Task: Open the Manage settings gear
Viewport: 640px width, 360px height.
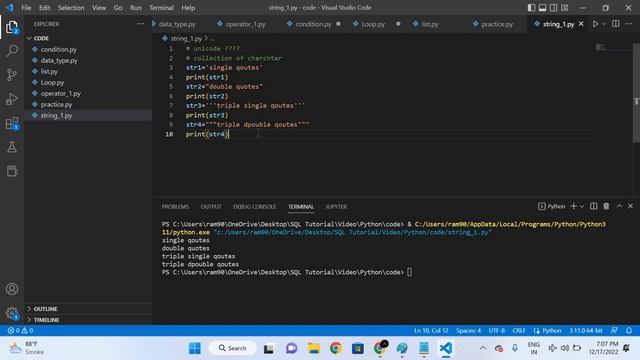Action: pos(12,313)
